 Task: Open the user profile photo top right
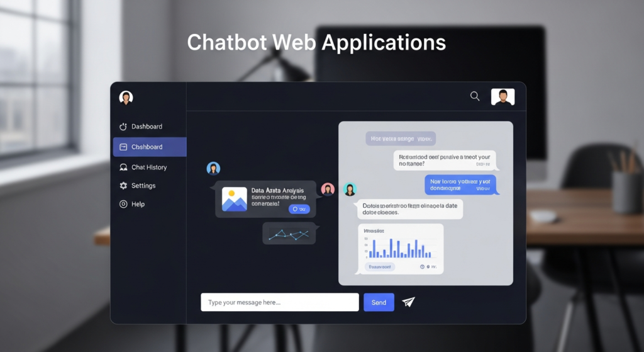click(x=502, y=97)
